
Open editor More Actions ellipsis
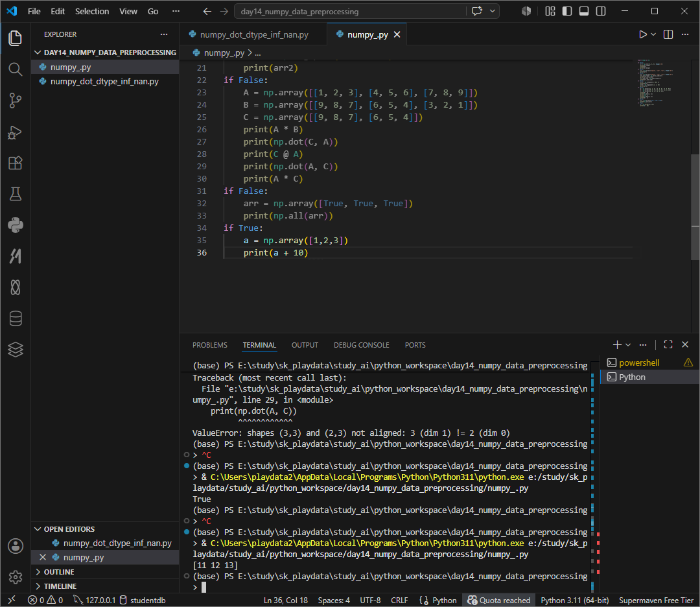point(685,34)
